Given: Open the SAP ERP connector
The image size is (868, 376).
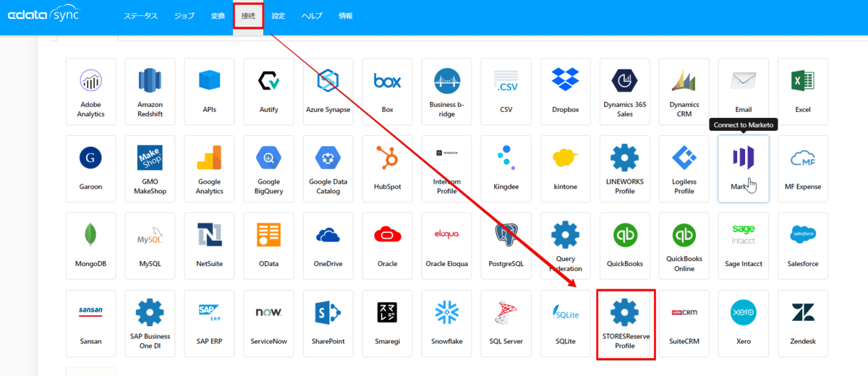Looking at the screenshot, I should [x=209, y=323].
